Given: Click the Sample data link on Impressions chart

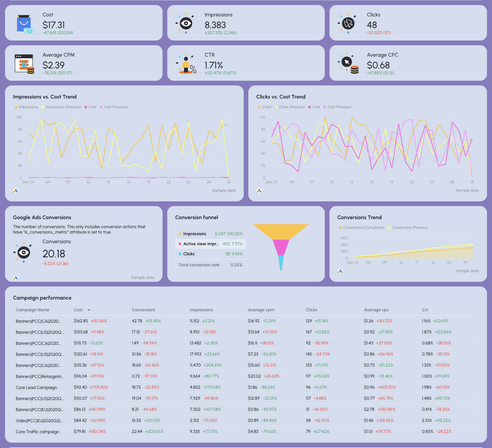Looking at the screenshot, I should click(x=224, y=190).
